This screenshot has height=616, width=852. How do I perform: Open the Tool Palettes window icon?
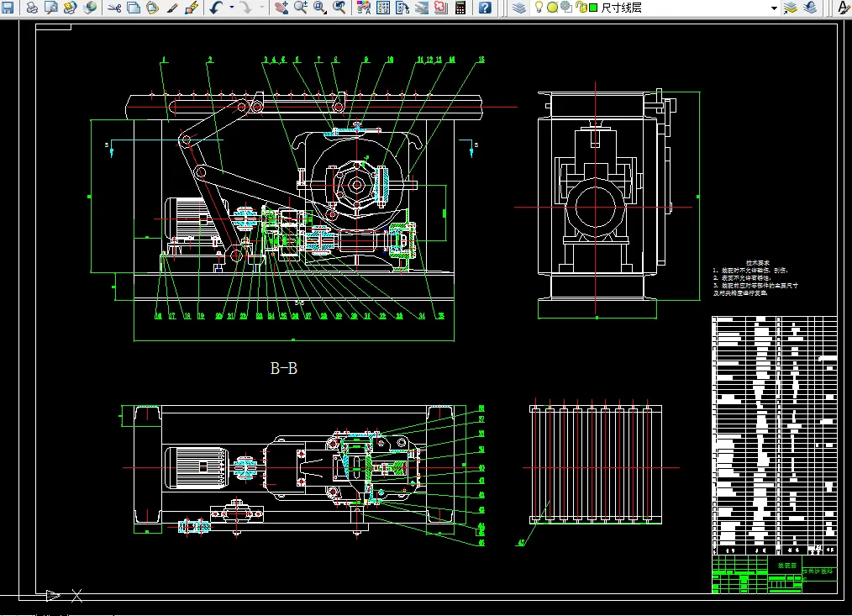(x=402, y=7)
